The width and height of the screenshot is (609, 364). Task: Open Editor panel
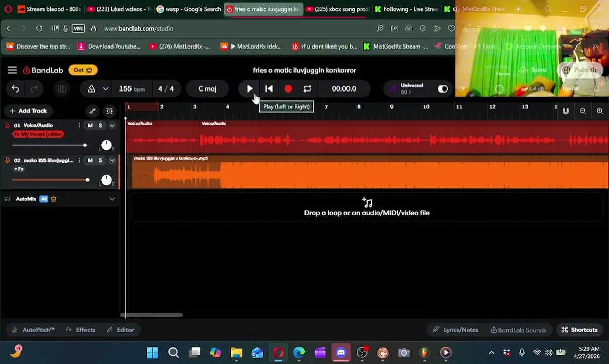coord(120,330)
